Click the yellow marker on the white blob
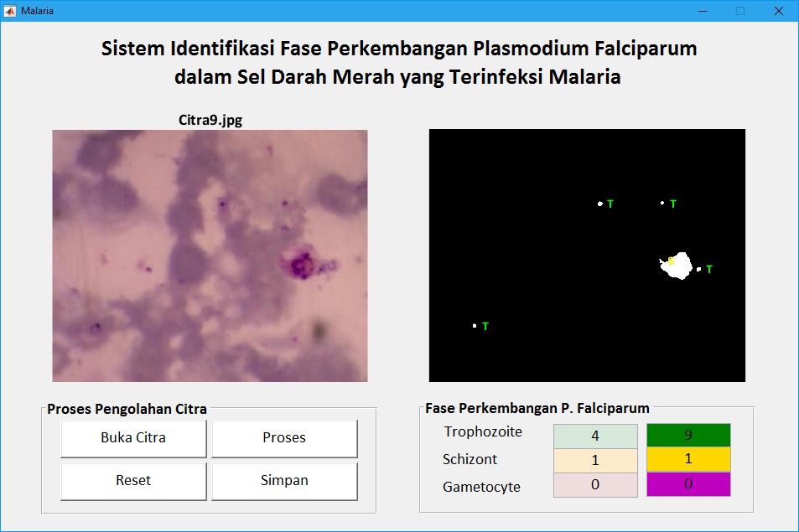799x532 pixels. (671, 261)
